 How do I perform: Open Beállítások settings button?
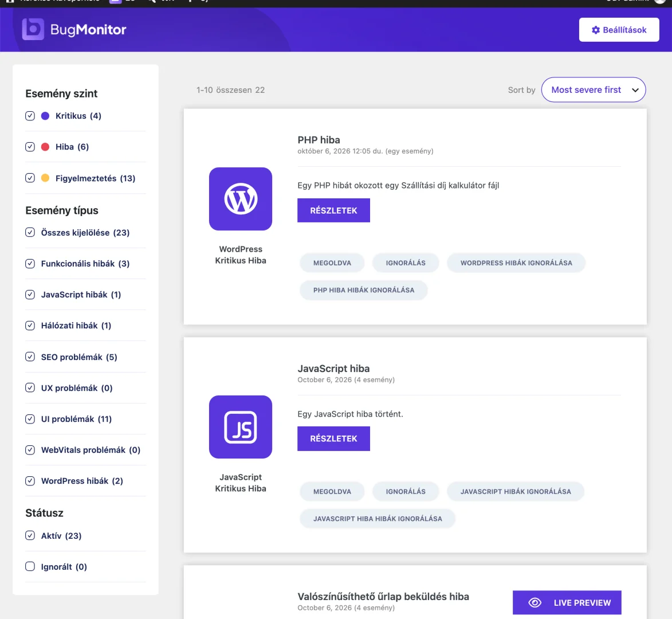tap(619, 30)
